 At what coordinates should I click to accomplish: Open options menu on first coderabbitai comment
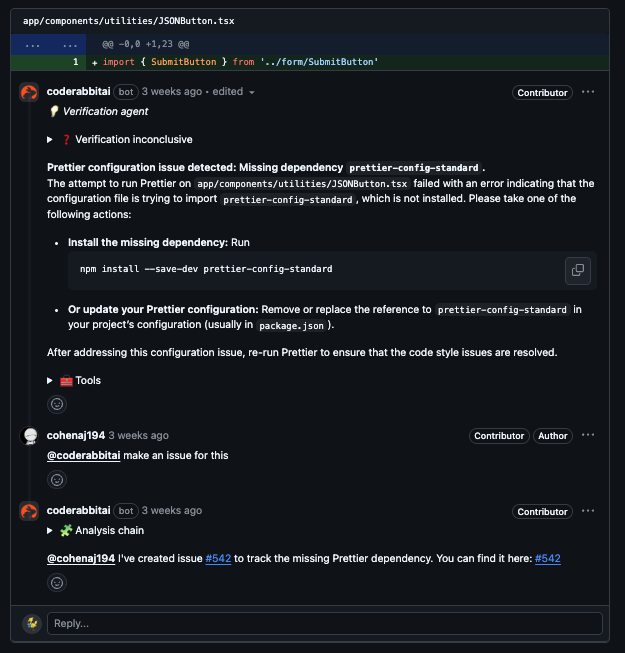pyautogui.click(x=588, y=92)
